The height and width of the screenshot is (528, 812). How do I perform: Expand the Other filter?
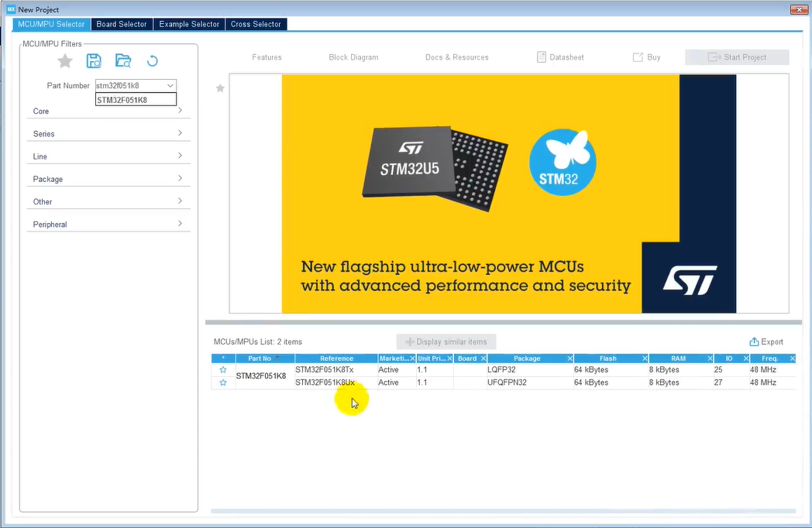point(108,201)
